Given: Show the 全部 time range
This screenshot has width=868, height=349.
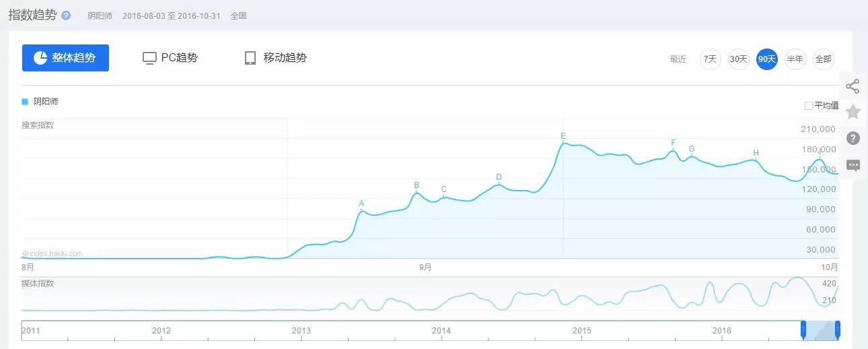Looking at the screenshot, I should click(x=824, y=59).
